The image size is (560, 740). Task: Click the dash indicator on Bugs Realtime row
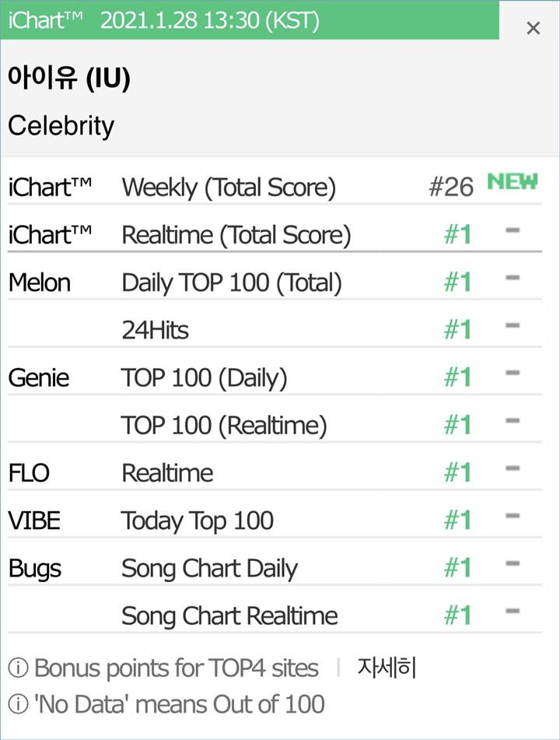tap(511, 610)
